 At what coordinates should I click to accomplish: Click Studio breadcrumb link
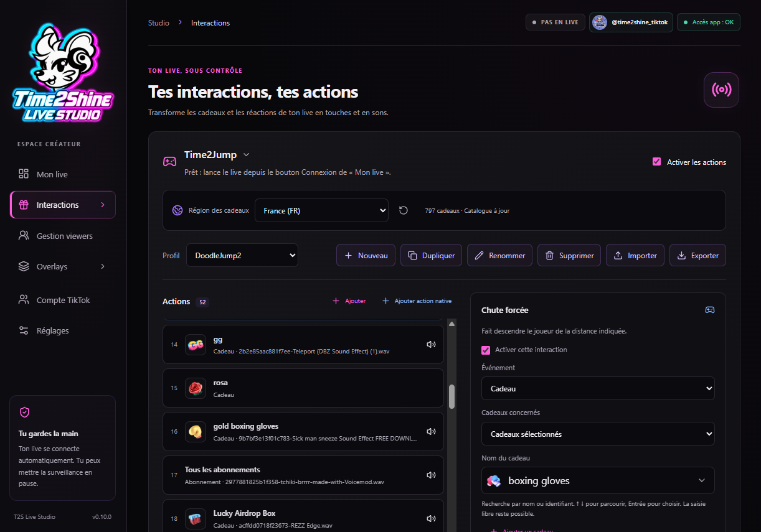[159, 23]
